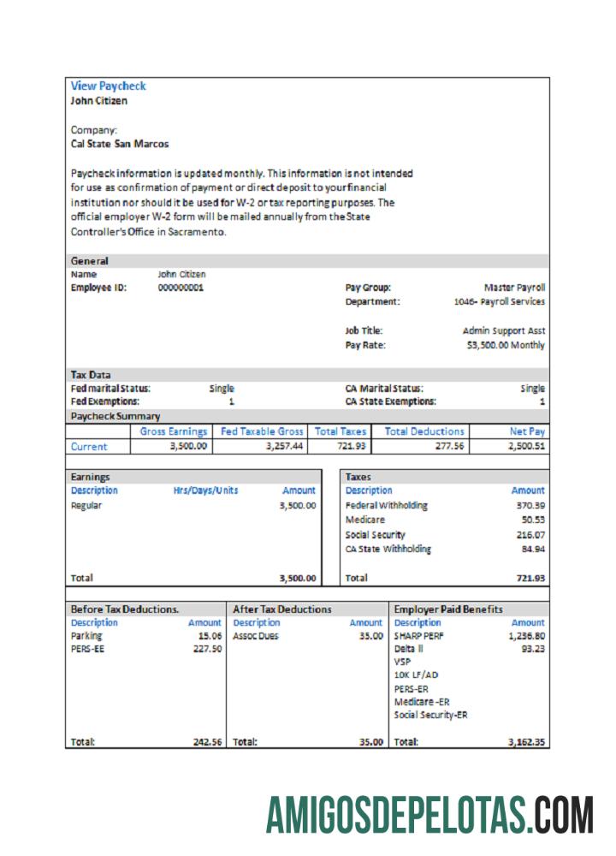Image resolution: width=616 pixels, height=856 pixels.
Task: Select the After Tax Deductions panel title
Action: tap(282, 609)
